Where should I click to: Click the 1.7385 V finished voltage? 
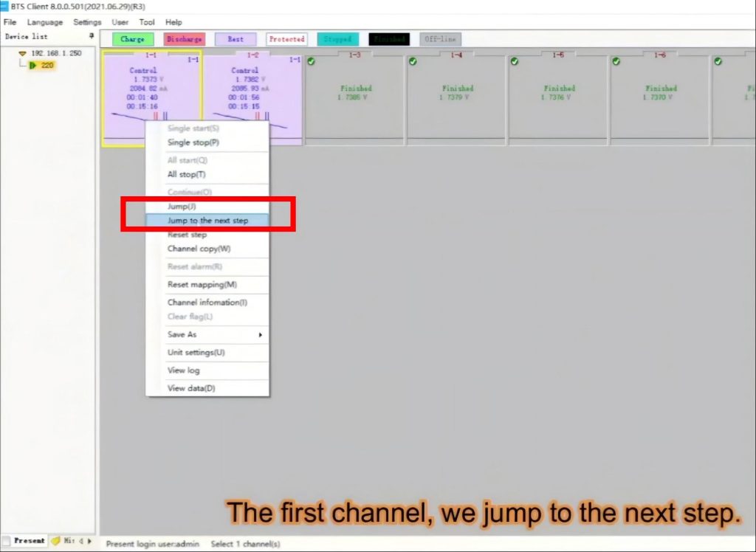pyautogui.click(x=353, y=97)
